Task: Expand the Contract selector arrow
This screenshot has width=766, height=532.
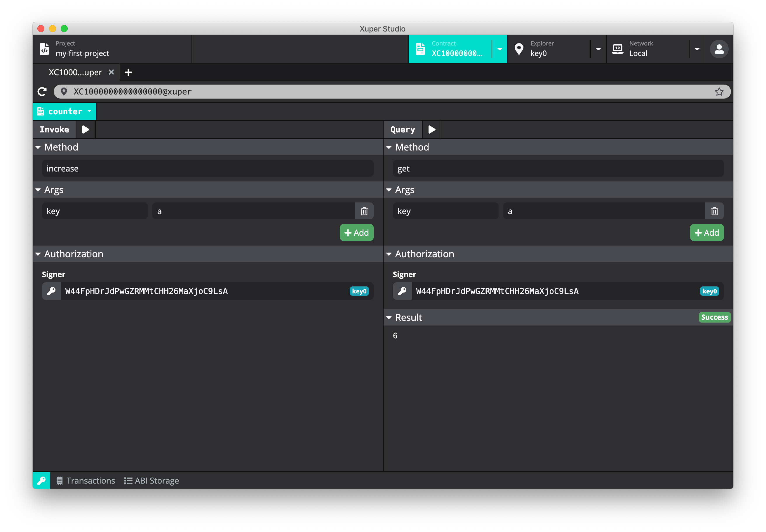Action: coord(499,49)
